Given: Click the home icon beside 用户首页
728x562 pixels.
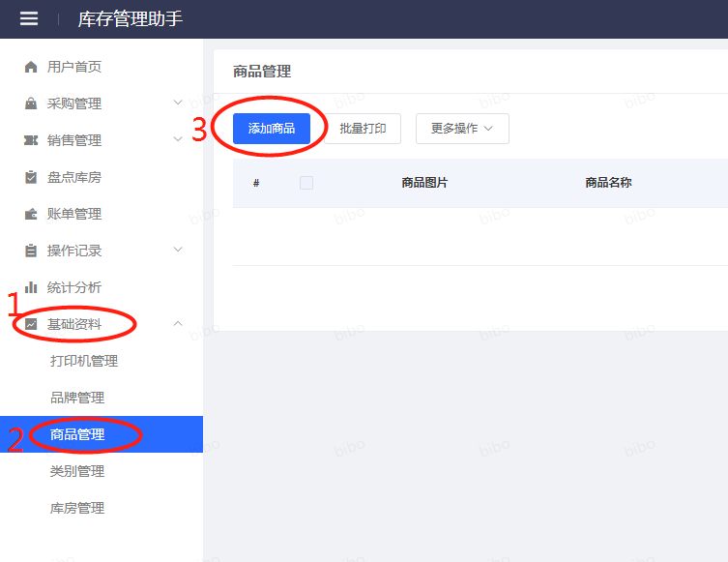Looking at the screenshot, I should (x=31, y=67).
